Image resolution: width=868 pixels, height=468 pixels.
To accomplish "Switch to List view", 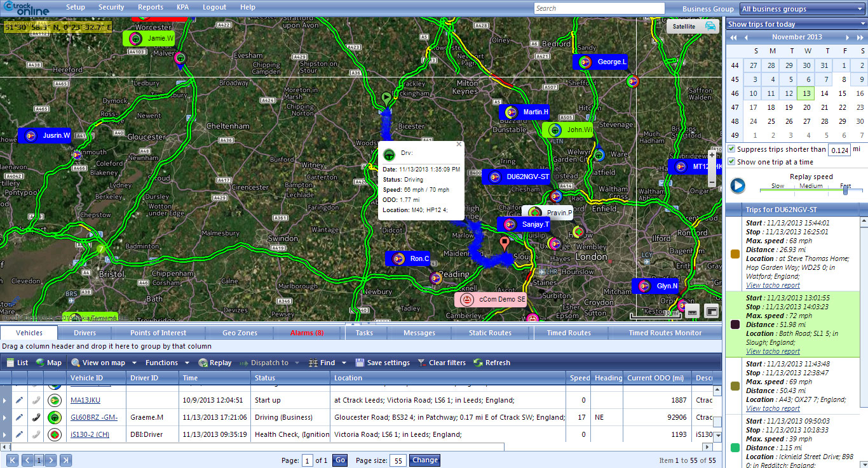I will click(18, 363).
